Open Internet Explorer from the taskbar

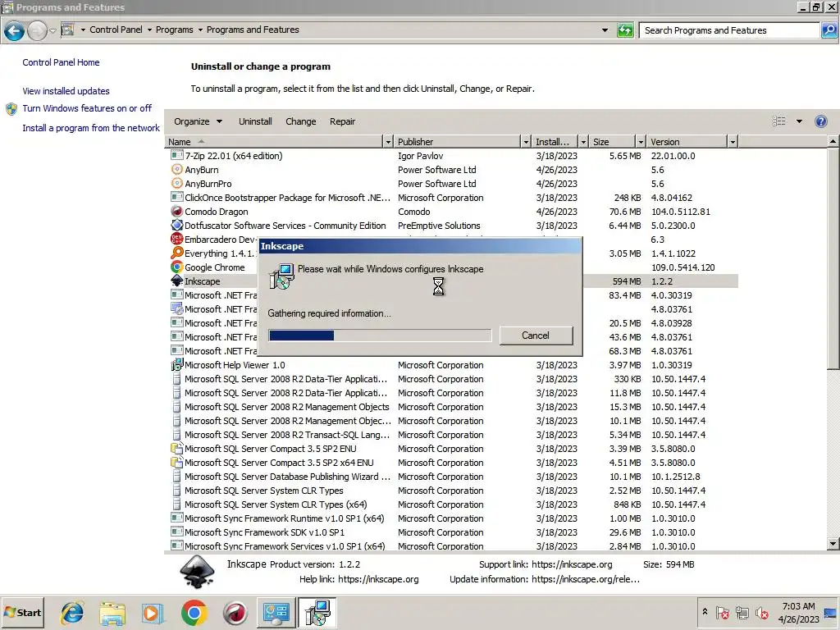(72, 613)
